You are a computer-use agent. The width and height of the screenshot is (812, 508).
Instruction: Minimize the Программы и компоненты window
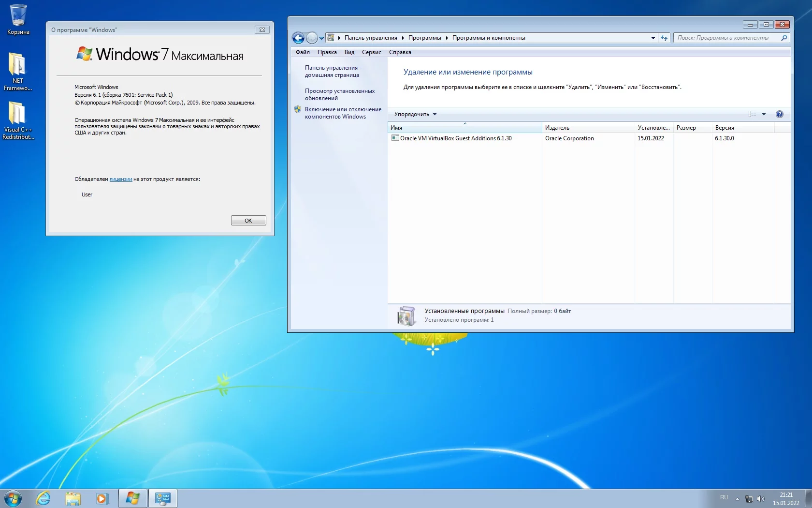[750, 24]
